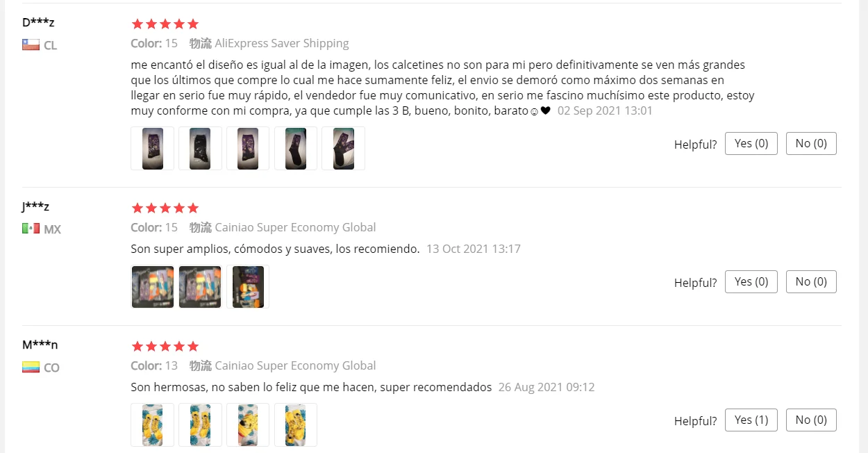The image size is (868, 453).
Task: View fourth photo in M***n review
Action: tap(296, 425)
